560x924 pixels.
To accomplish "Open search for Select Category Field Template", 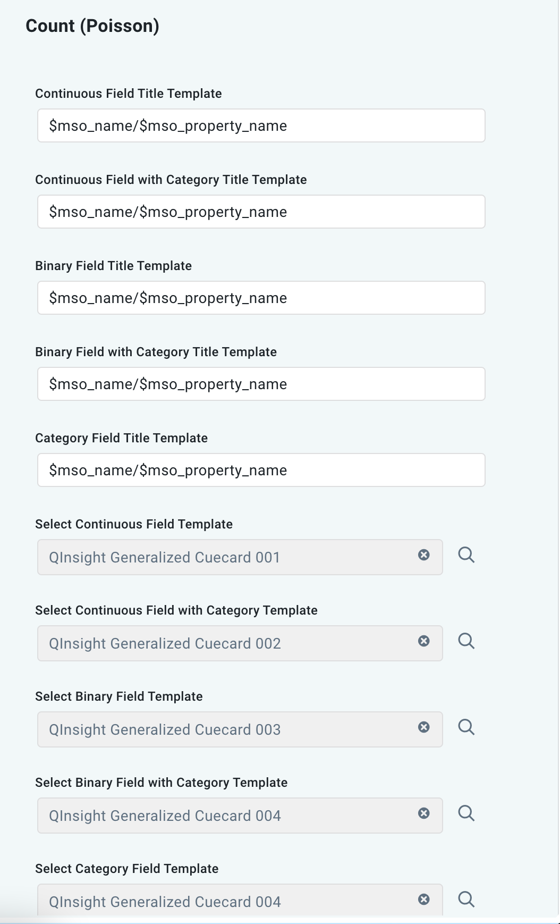I will pyautogui.click(x=467, y=898).
